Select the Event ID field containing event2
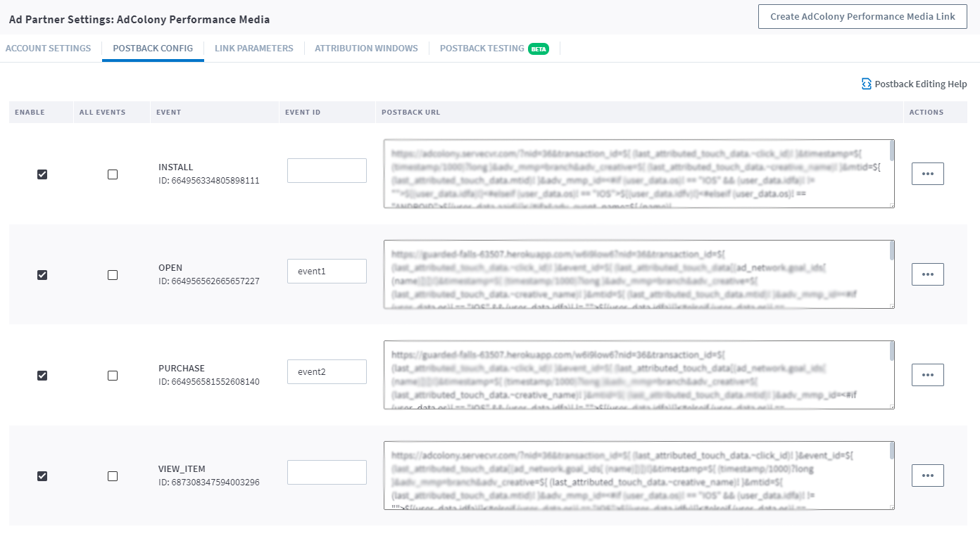This screenshot has height=536, width=980. click(327, 372)
